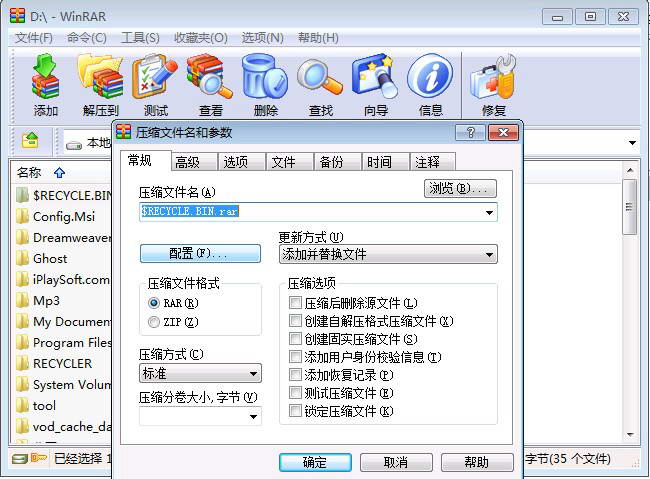The width and height of the screenshot is (650, 479).
Task: Enable 锁定压缩文件 checkbox
Action: [x=295, y=411]
